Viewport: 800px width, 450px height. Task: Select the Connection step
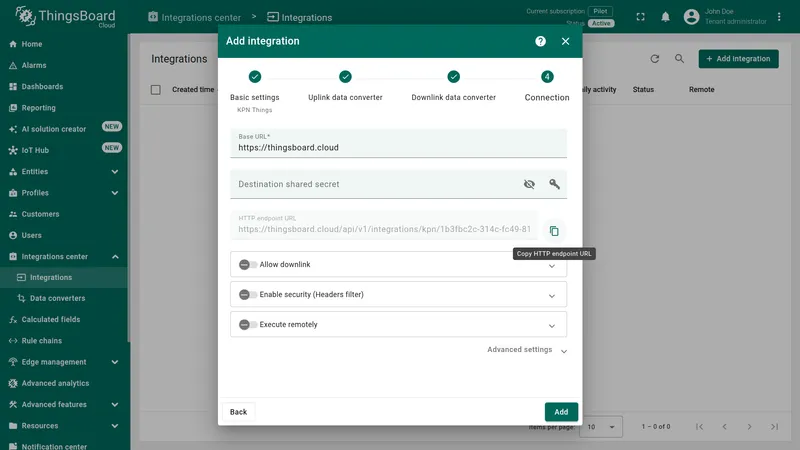547,87
